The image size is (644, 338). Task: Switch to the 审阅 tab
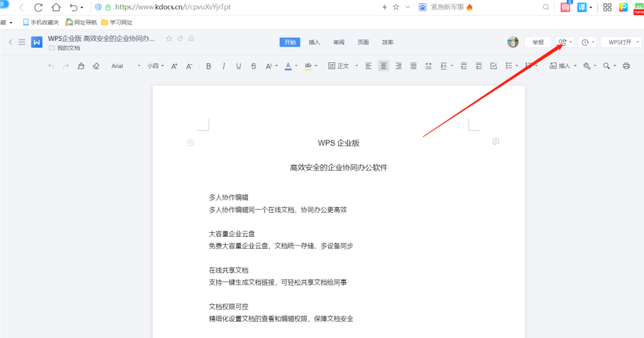coord(339,42)
